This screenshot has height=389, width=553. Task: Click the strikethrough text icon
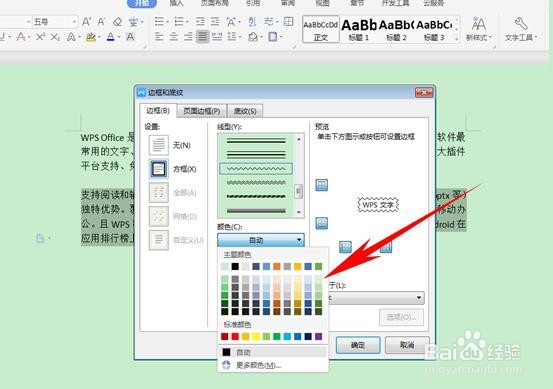click(21, 36)
